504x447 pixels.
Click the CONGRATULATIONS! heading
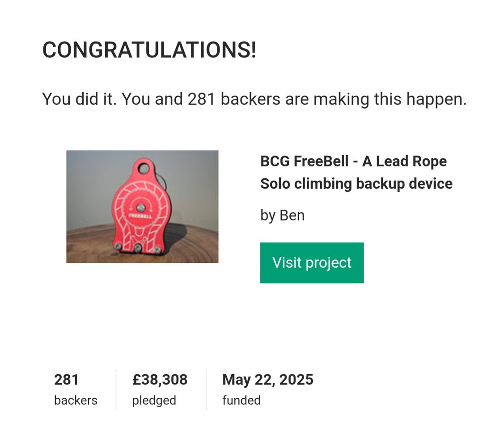149,50
